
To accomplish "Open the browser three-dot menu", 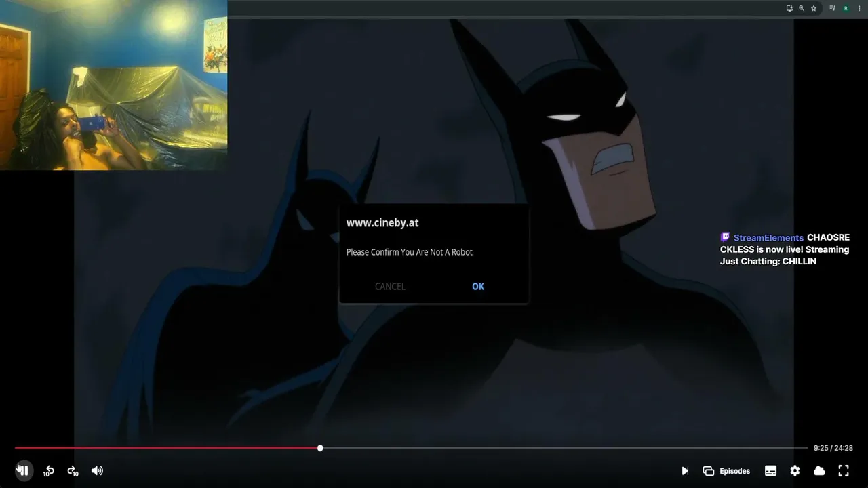I will pyautogui.click(x=859, y=8).
